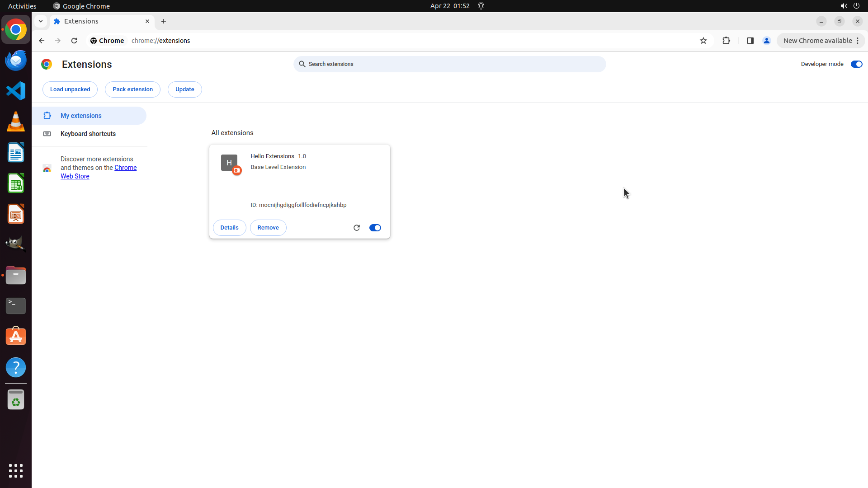Focus the Search extensions field
This screenshot has width=868, height=488.
coord(450,64)
